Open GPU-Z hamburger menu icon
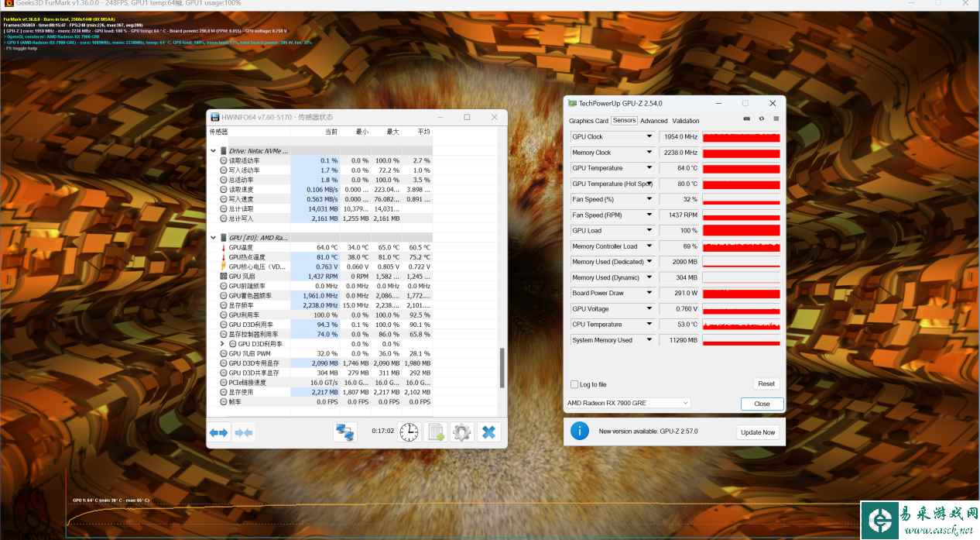This screenshot has height=540, width=980. click(776, 119)
